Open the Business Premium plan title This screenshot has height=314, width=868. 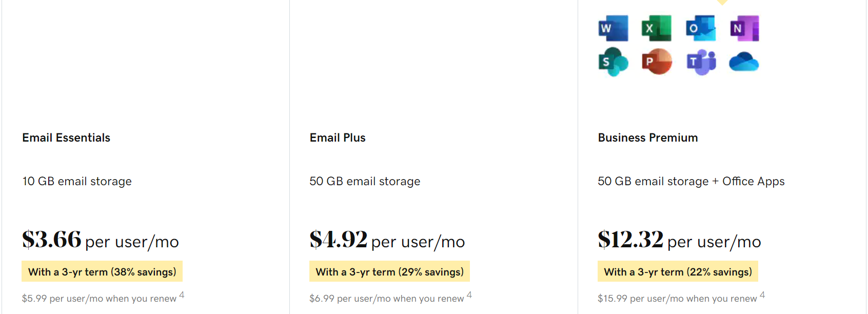(648, 138)
